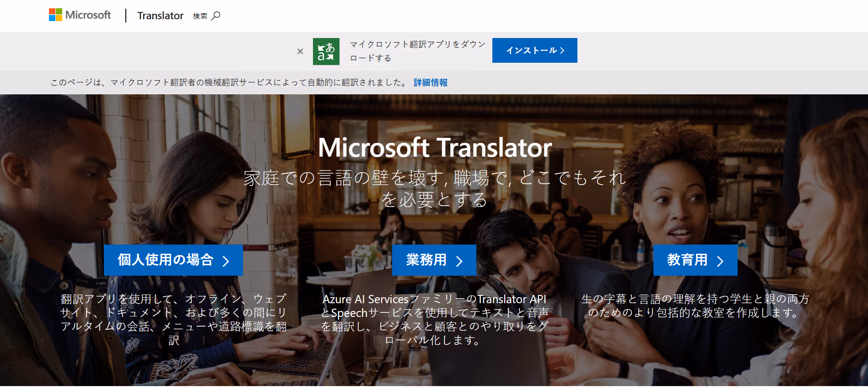Select the Azure AI Services description text
This screenshot has width=868, height=387.
[434, 319]
